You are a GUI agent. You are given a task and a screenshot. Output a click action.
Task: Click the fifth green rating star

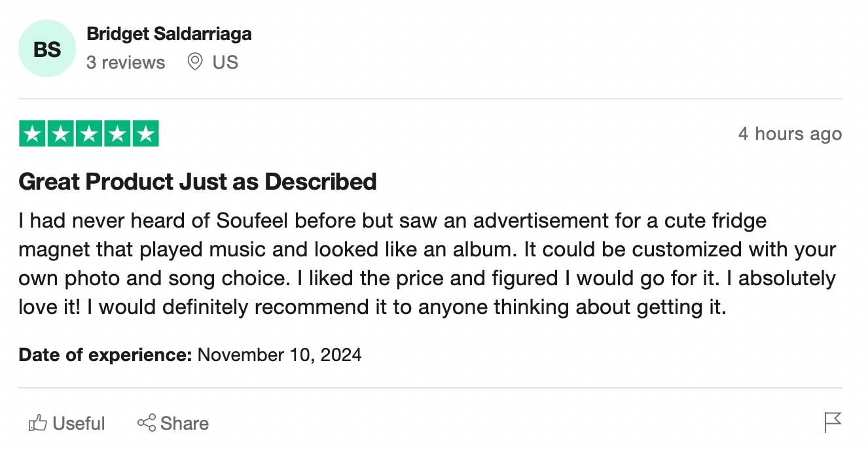(x=146, y=134)
